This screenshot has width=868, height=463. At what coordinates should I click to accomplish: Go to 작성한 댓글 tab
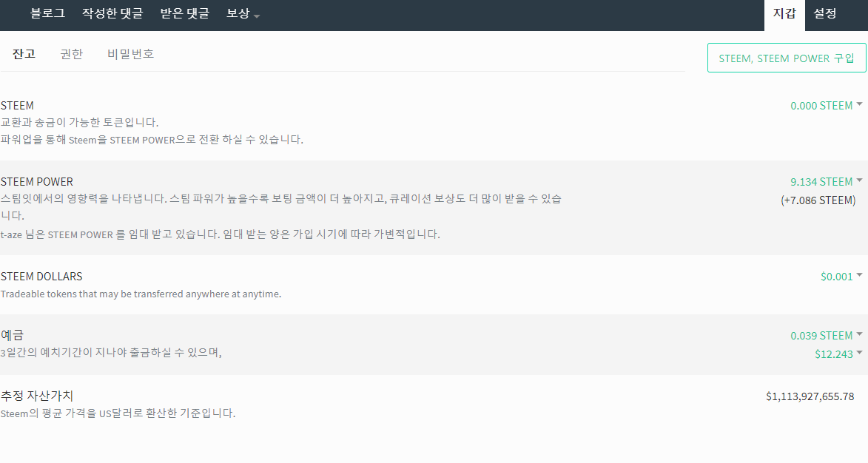[112, 13]
